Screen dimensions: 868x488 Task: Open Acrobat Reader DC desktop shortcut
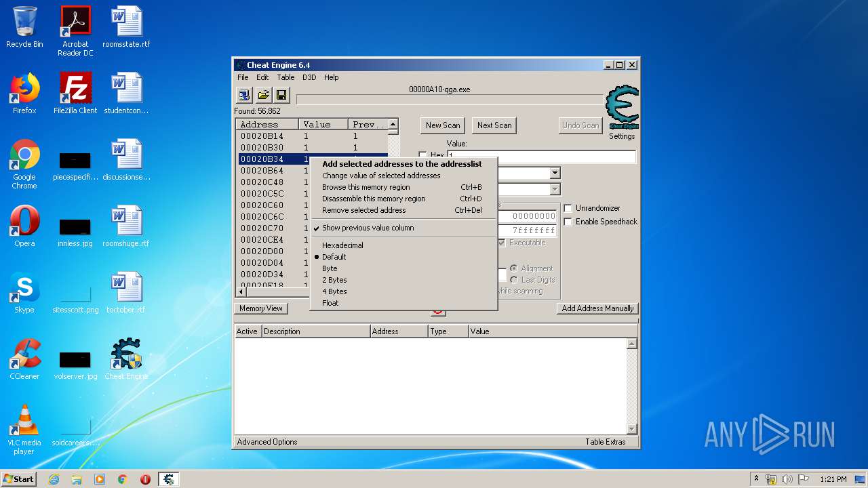75,31
